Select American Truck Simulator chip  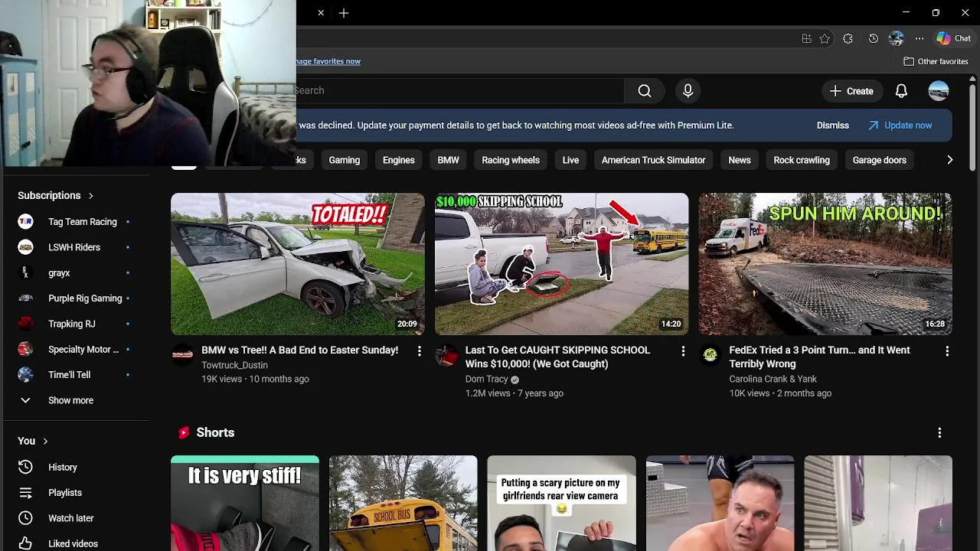click(x=654, y=160)
